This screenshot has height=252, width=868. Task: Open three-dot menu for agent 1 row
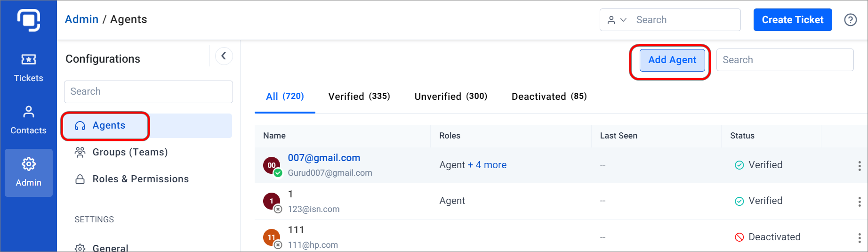860,202
